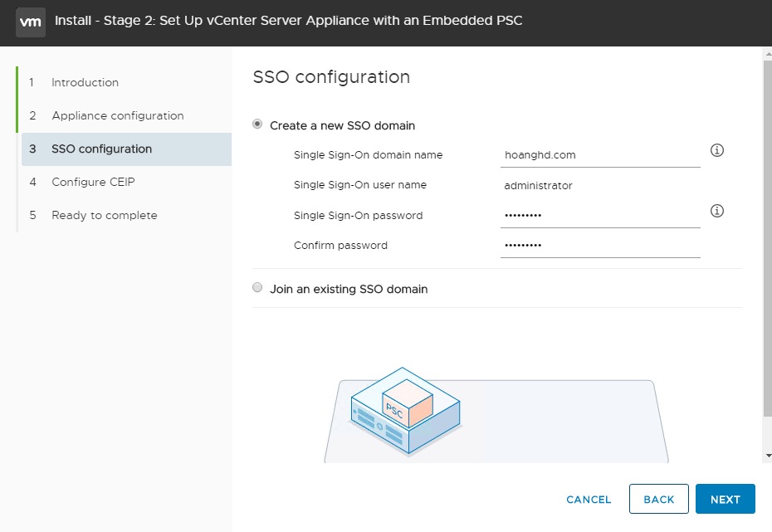Click the Single Sign-On password label
772x532 pixels.
tap(358, 216)
